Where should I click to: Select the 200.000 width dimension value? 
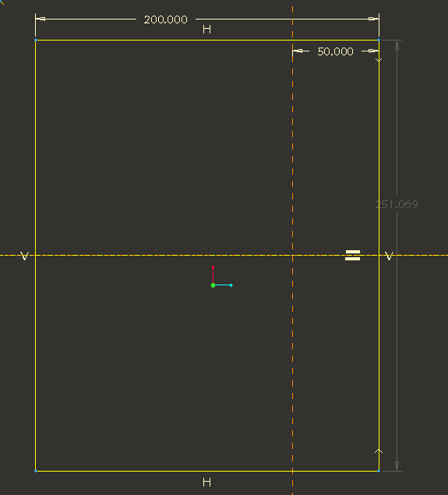click(x=166, y=19)
